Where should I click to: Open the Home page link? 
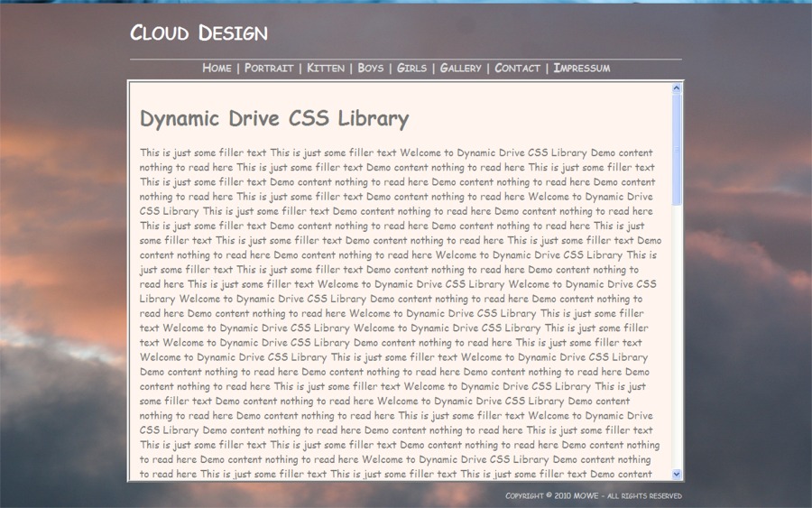click(217, 68)
